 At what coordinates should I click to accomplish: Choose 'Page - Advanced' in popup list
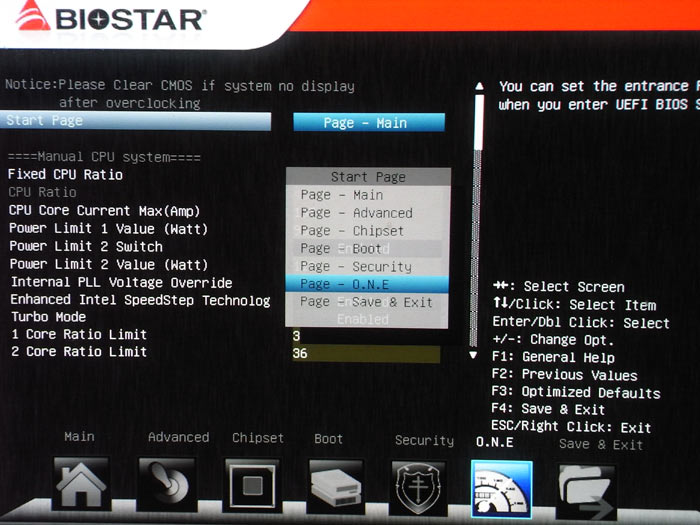click(x=356, y=213)
